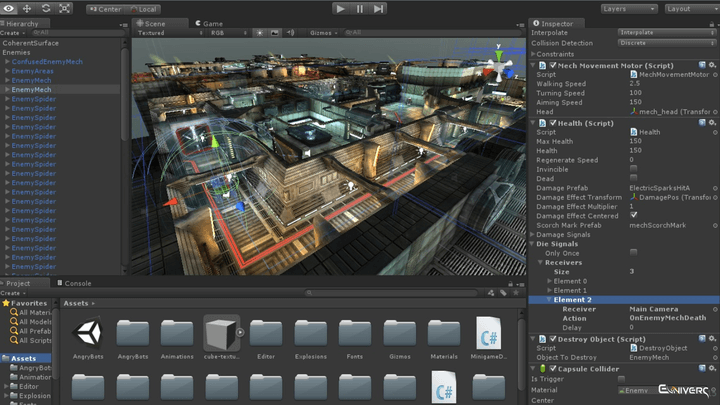Toggle the Local orientation button
720x405 pixels.
(x=143, y=9)
